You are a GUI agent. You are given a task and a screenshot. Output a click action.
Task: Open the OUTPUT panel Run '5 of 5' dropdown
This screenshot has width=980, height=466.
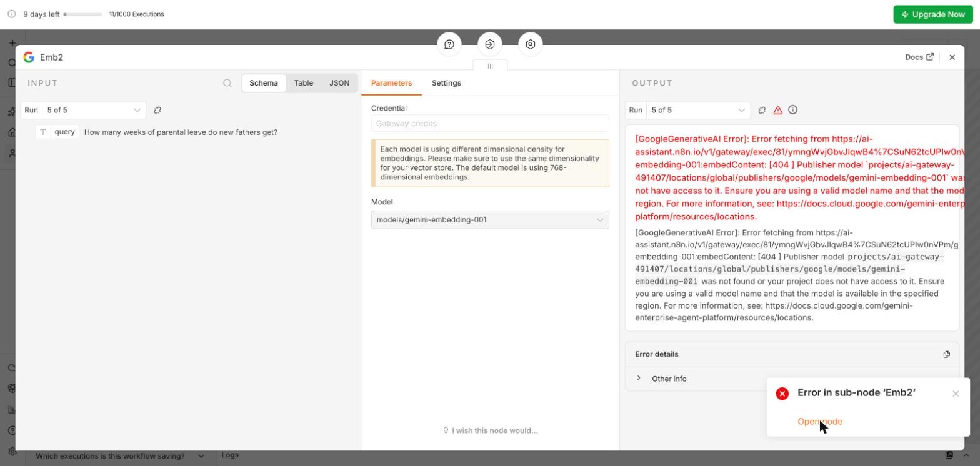(x=697, y=110)
